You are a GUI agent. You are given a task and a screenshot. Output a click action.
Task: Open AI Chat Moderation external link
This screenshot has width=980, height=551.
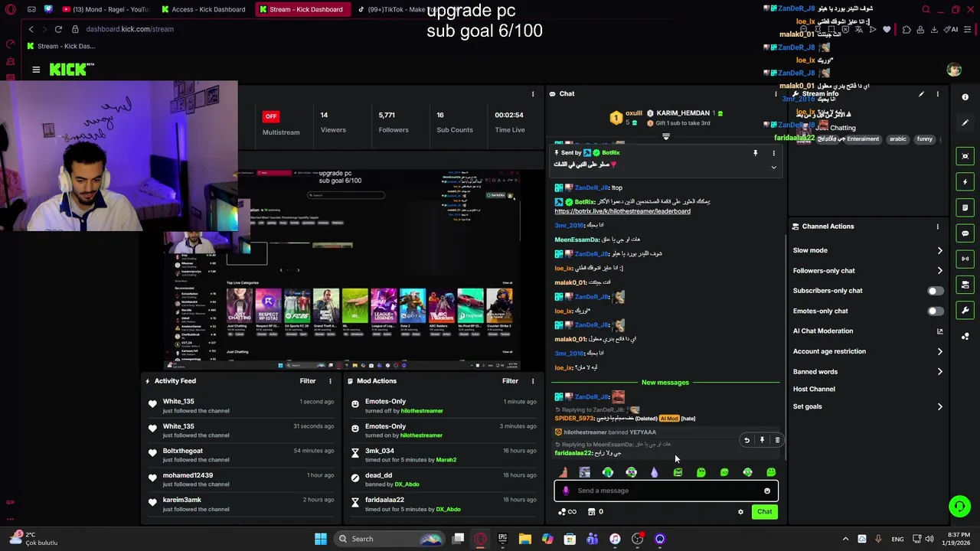pos(940,331)
